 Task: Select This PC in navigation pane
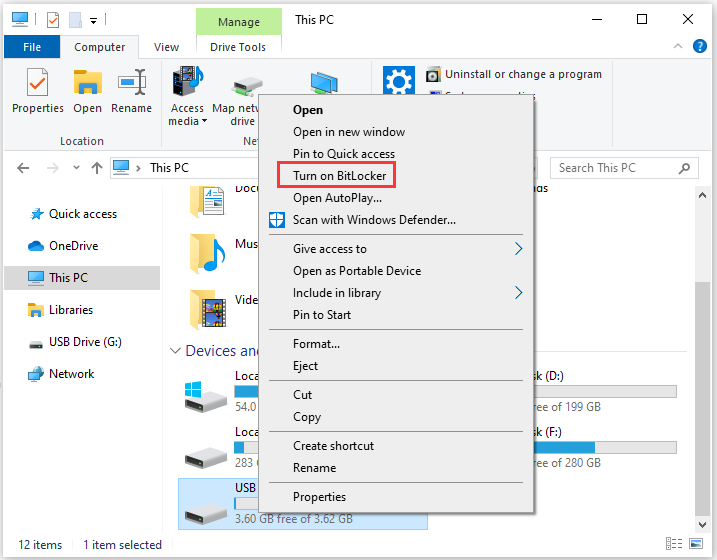[82, 278]
